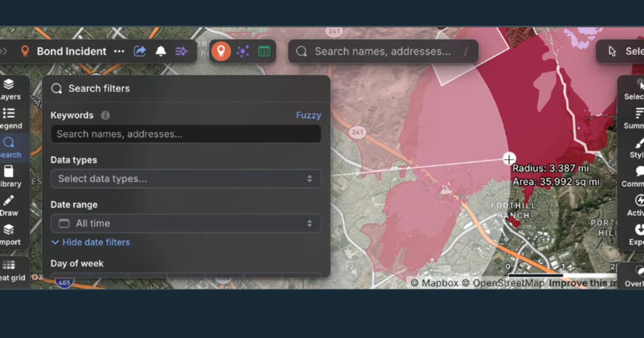Switch to the purple cluster dots view

pyautogui.click(x=243, y=51)
